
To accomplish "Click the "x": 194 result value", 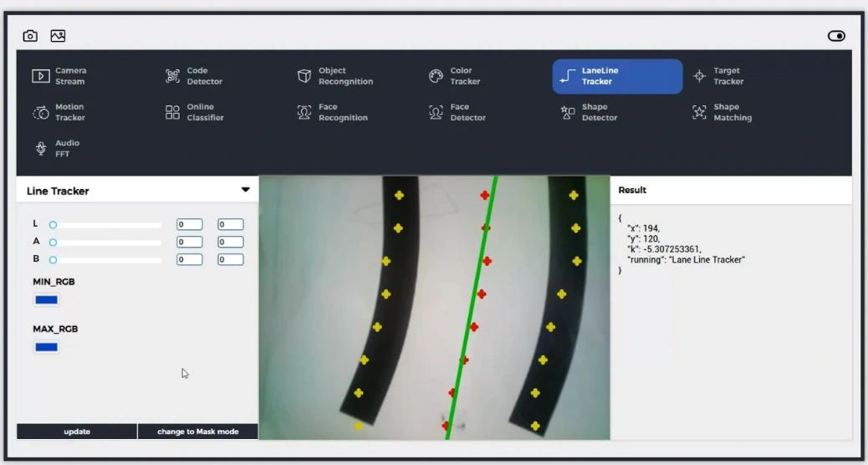I will [x=643, y=228].
